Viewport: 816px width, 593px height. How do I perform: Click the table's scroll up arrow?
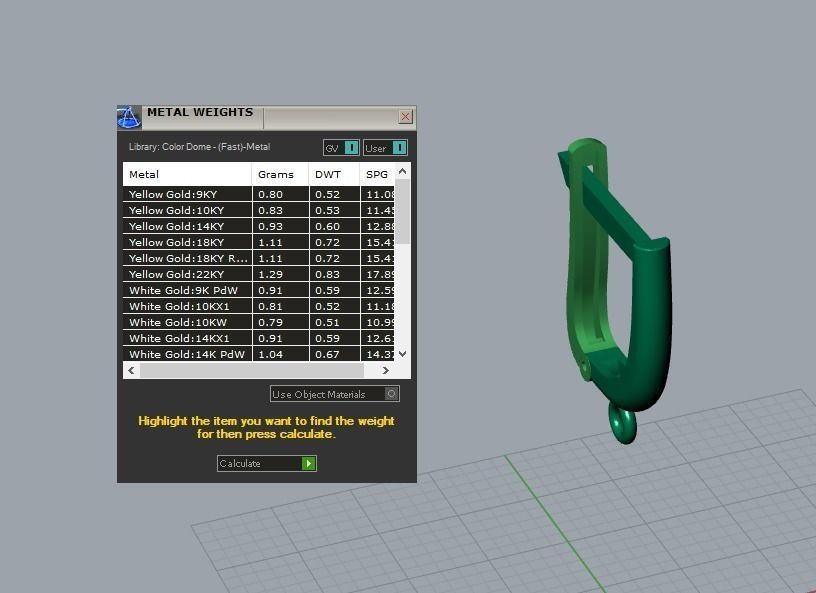pos(402,171)
